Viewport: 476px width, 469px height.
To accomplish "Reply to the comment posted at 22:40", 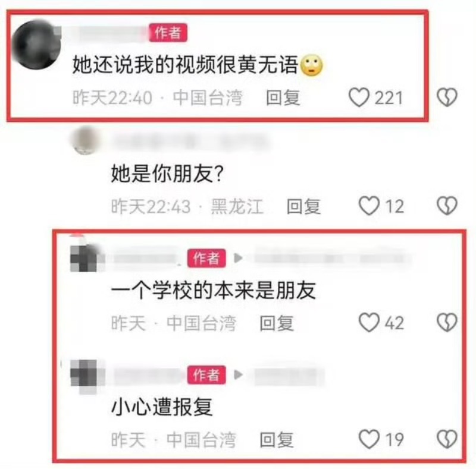I will (x=283, y=97).
